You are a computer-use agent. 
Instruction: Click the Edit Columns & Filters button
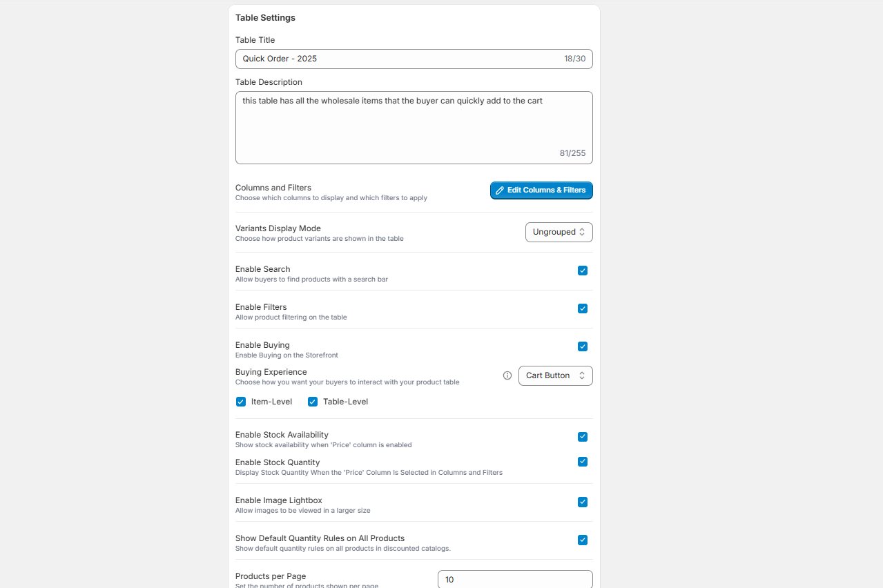pyautogui.click(x=541, y=190)
